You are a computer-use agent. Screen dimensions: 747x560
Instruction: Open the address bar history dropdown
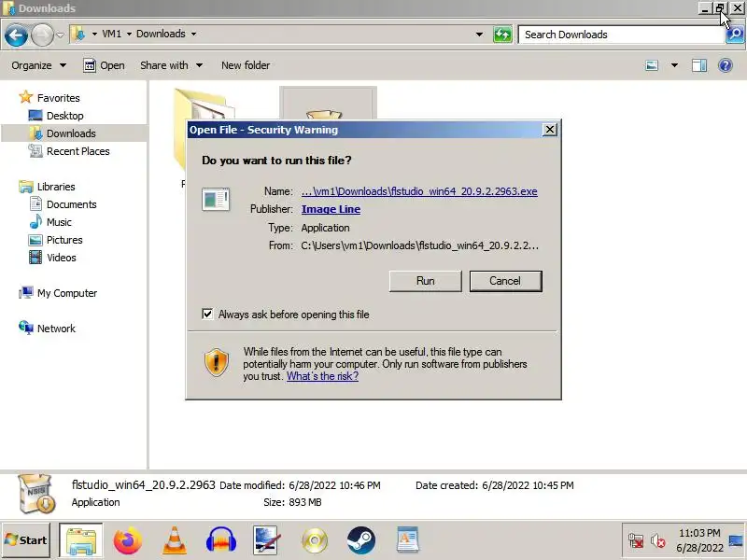pyautogui.click(x=479, y=35)
